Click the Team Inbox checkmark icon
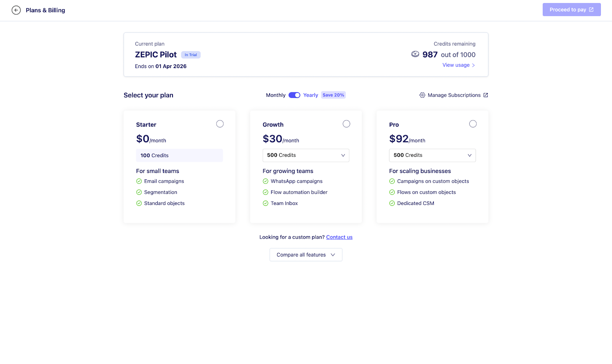612x364 pixels. (265, 203)
